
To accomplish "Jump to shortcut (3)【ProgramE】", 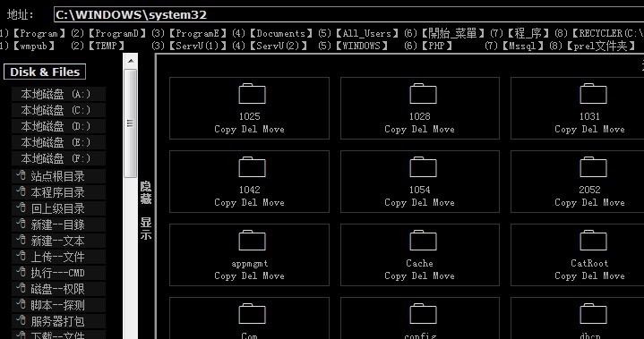I will tap(189, 34).
